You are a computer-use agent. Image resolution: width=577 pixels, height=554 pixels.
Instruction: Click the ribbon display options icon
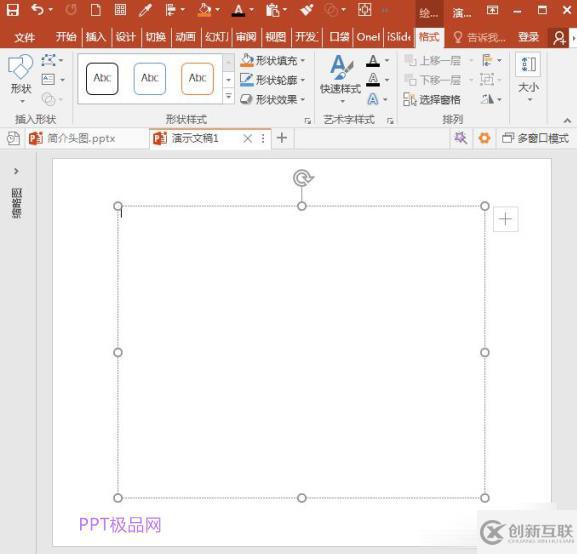tap(492, 10)
